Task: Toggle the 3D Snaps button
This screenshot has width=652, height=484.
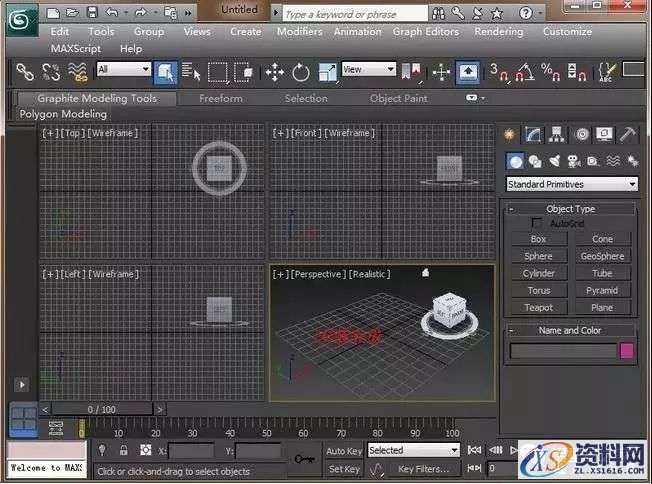Action: (x=499, y=72)
